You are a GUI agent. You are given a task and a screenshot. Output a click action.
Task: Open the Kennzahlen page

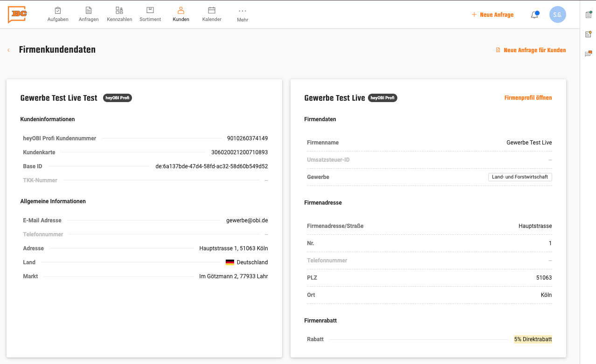pyautogui.click(x=119, y=14)
